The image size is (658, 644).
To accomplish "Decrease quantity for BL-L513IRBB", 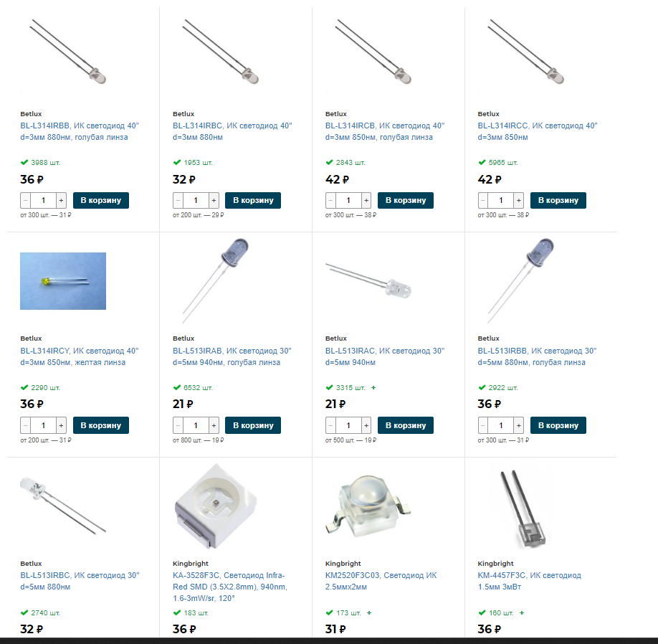I will click(483, 425).
